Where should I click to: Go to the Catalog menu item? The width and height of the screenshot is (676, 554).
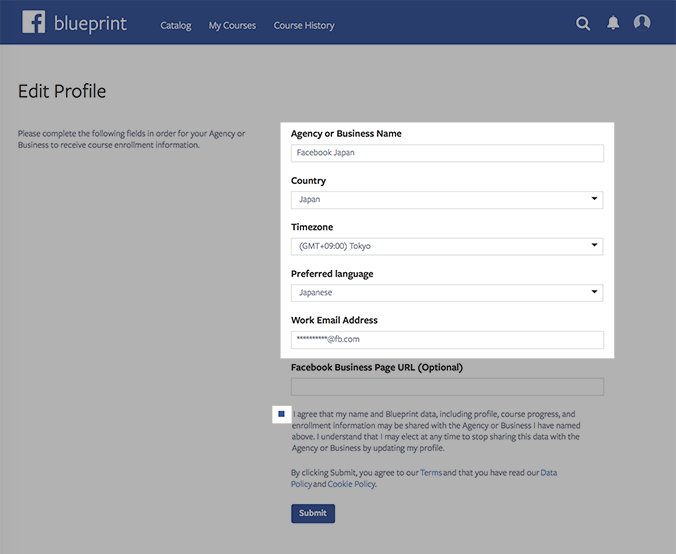pos(175,25)
